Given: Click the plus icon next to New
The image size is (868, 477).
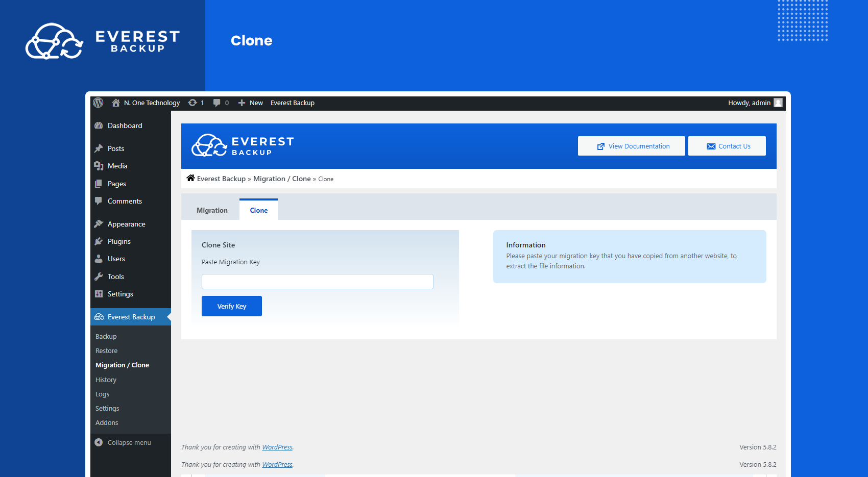Looking at the screenshot, I should click(x=242, y=103).
